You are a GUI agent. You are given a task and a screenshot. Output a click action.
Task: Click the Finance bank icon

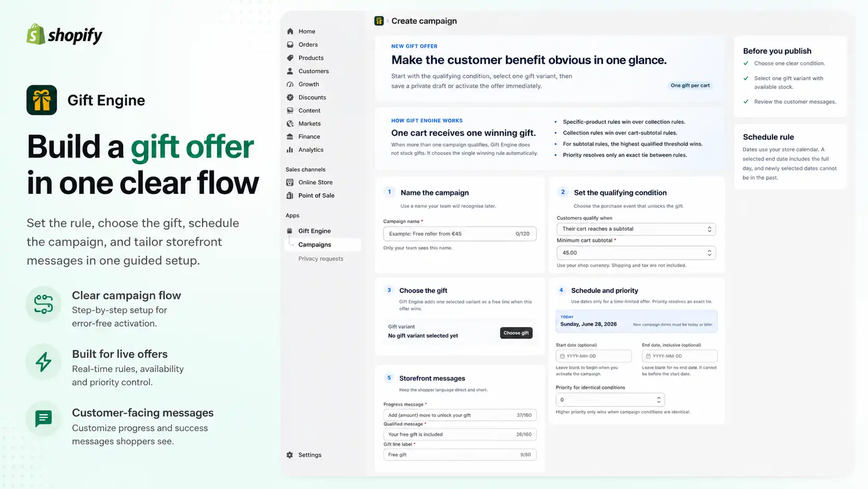[x=290, y=137]
